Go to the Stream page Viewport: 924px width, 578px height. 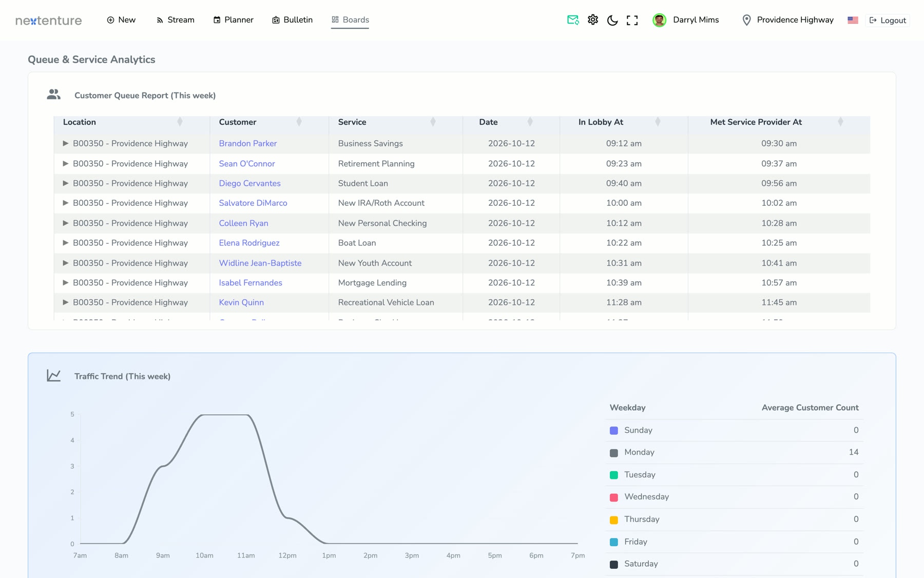tap(175, 20)
